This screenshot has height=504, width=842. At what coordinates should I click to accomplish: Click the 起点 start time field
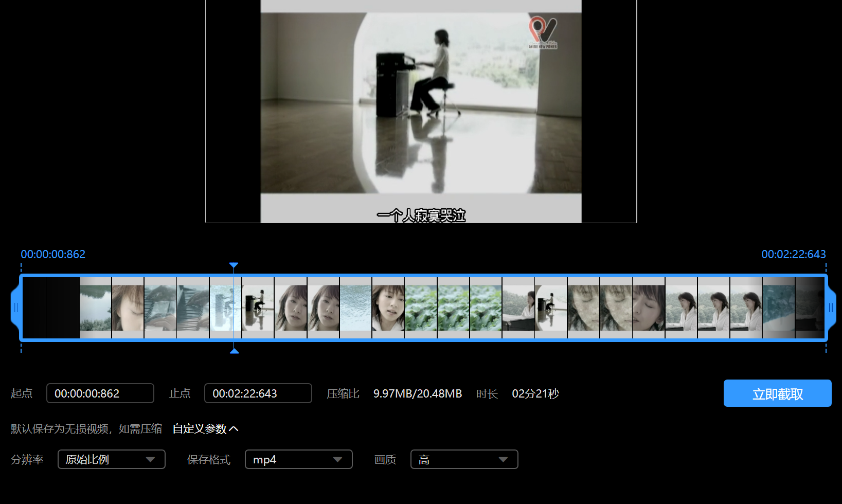coord(100,393)
